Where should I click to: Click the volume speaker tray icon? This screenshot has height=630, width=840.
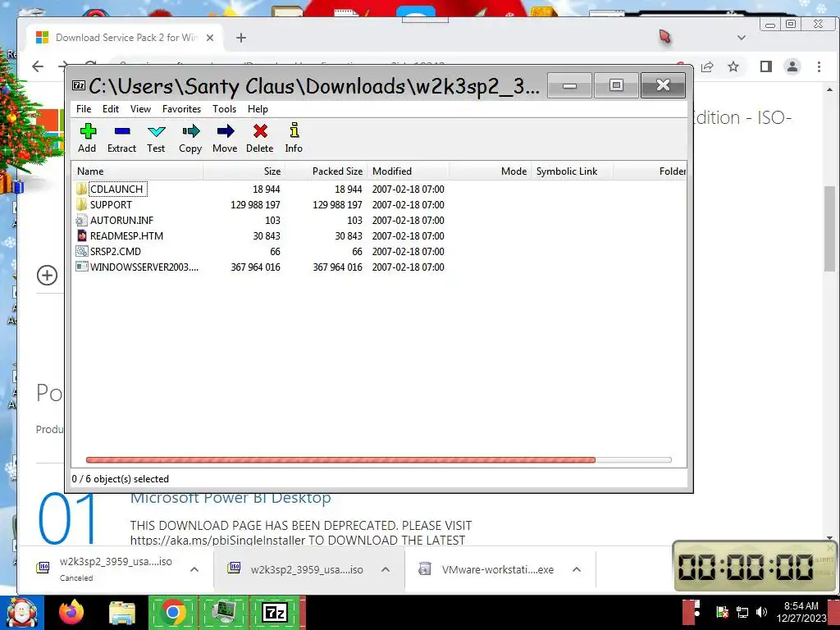761,612
